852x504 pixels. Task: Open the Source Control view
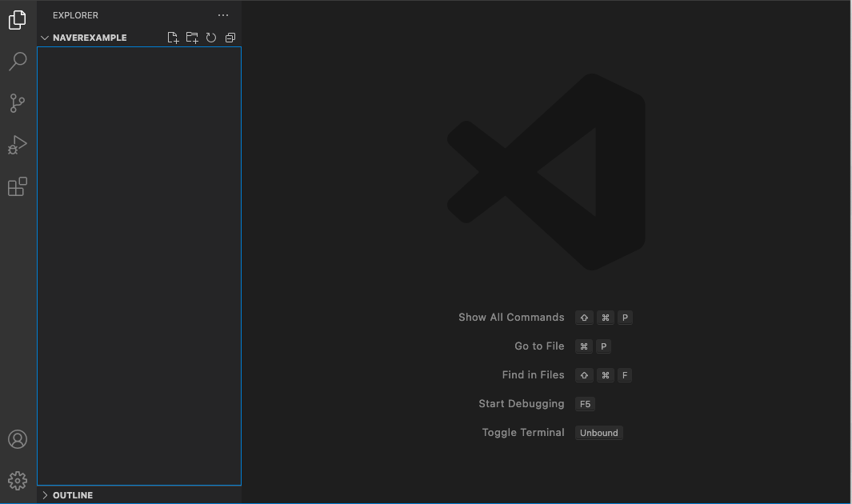(x=18, y=103)
